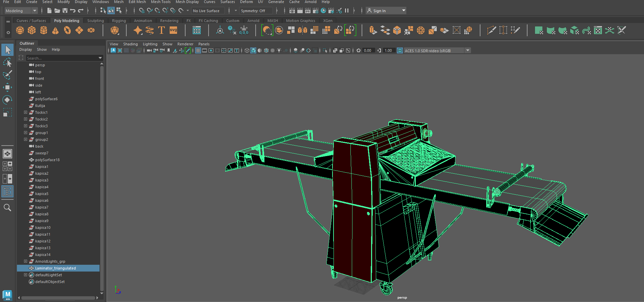
Task: Click the Undo arrow icon
Action: [x=73, y=11]
